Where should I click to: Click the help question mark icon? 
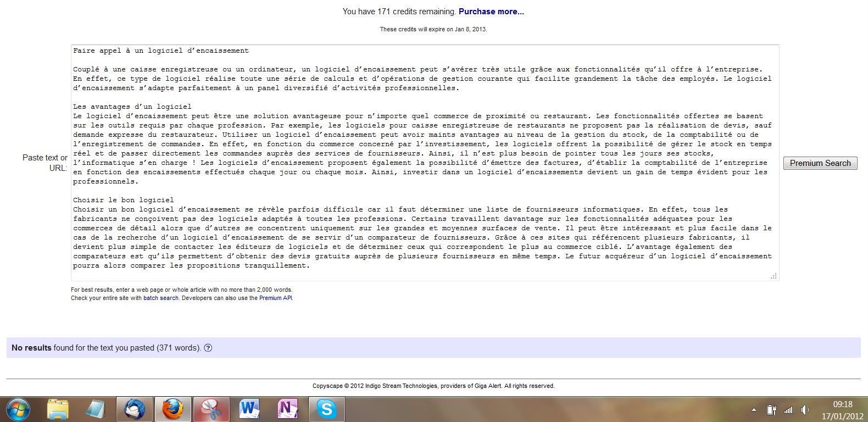pyautogui.click(x=208, y=348)
